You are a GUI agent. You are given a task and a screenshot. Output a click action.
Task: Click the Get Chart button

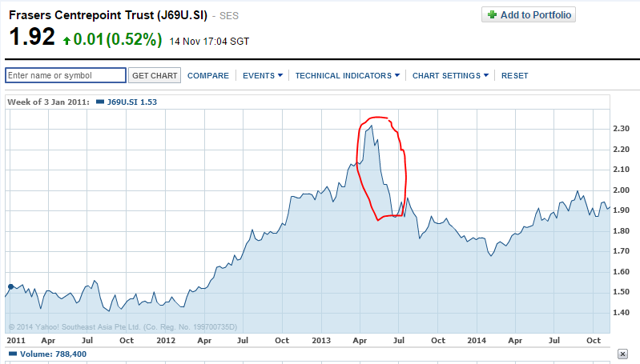pos(155,75)
